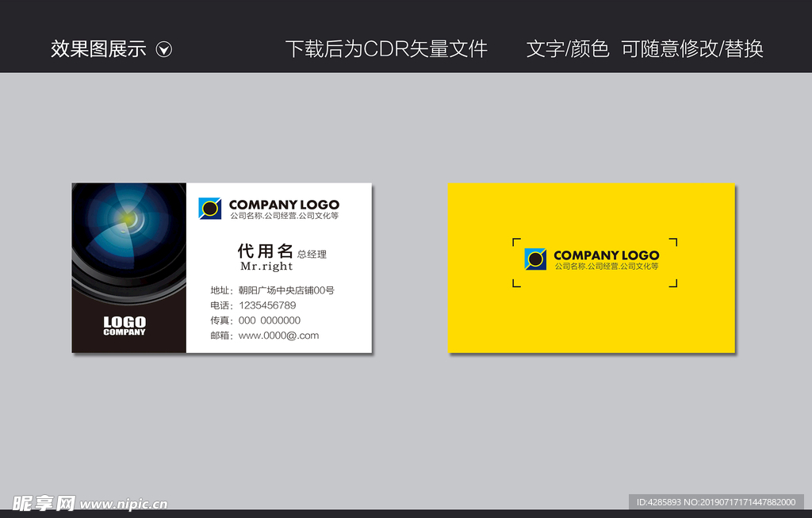Click the 文字/颜色 可随意修改/替换 header text
812x518 pixels.
(644, 49)
